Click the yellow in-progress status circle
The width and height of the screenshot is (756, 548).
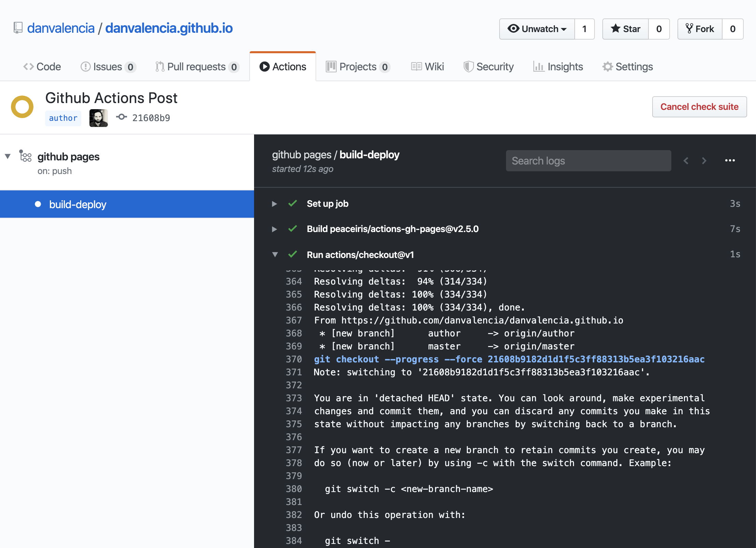click(x=22, y=107)
